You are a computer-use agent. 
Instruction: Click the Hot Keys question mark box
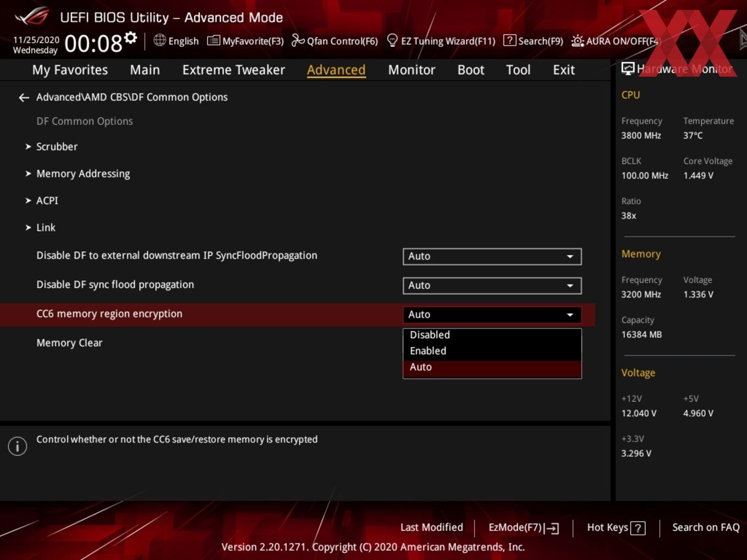[638, 528]
